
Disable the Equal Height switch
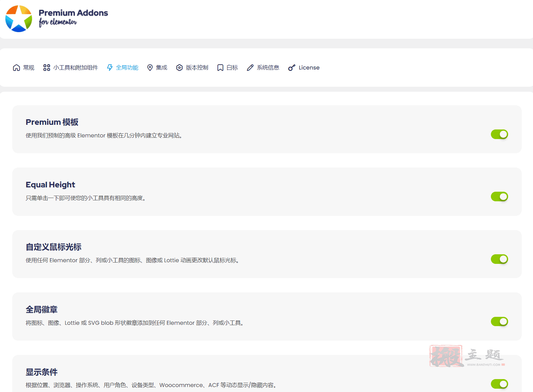pyautogui.click(x=499, y=197)
